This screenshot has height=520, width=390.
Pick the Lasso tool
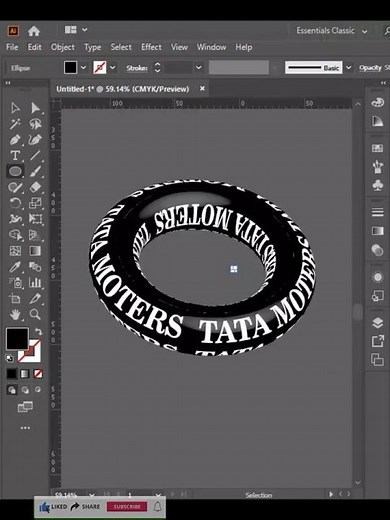coord(35,124)
